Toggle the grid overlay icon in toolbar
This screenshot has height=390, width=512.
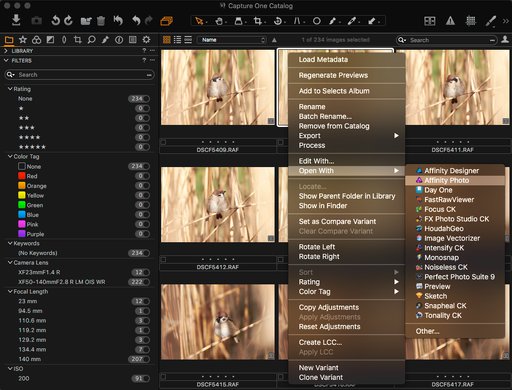click(470, 21)
